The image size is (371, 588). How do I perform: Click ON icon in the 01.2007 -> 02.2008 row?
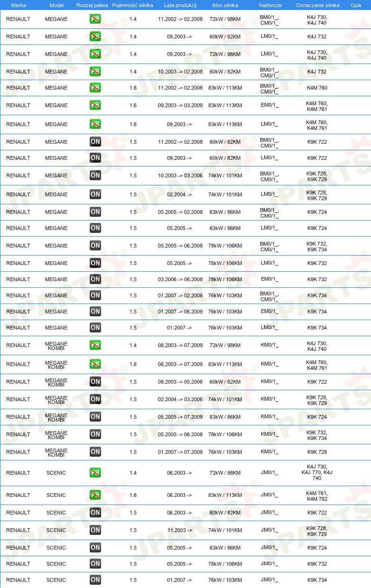click(95, 295)
